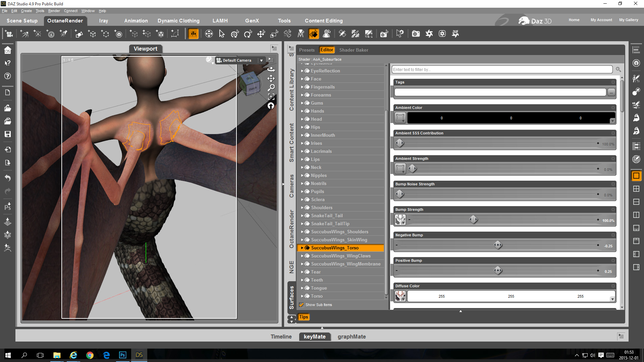Click the Bump Strength texture map thumbnail
This screenshot has width=644, height=362.
[400, 220]
